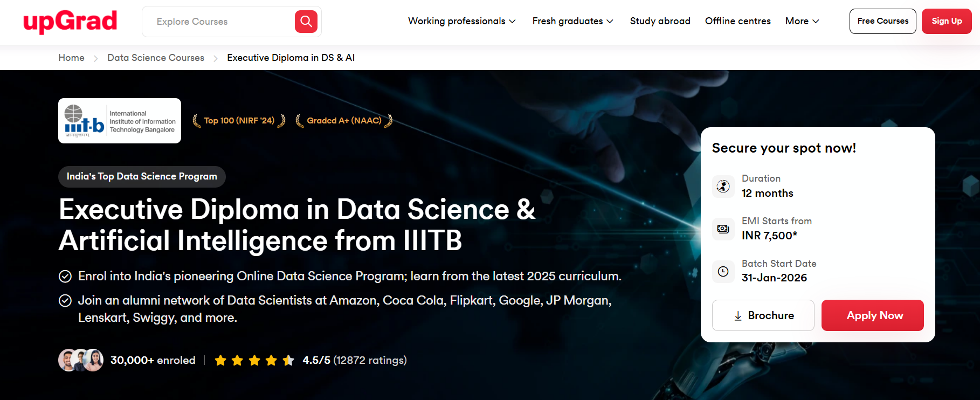Click the Apply Now button
980x400 pixels.
(x=872, y=315)
